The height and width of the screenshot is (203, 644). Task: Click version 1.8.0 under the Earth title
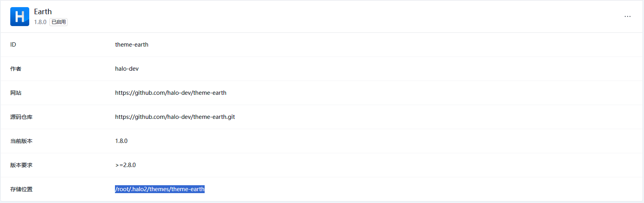pyautogui.click(x=40, y=22)
